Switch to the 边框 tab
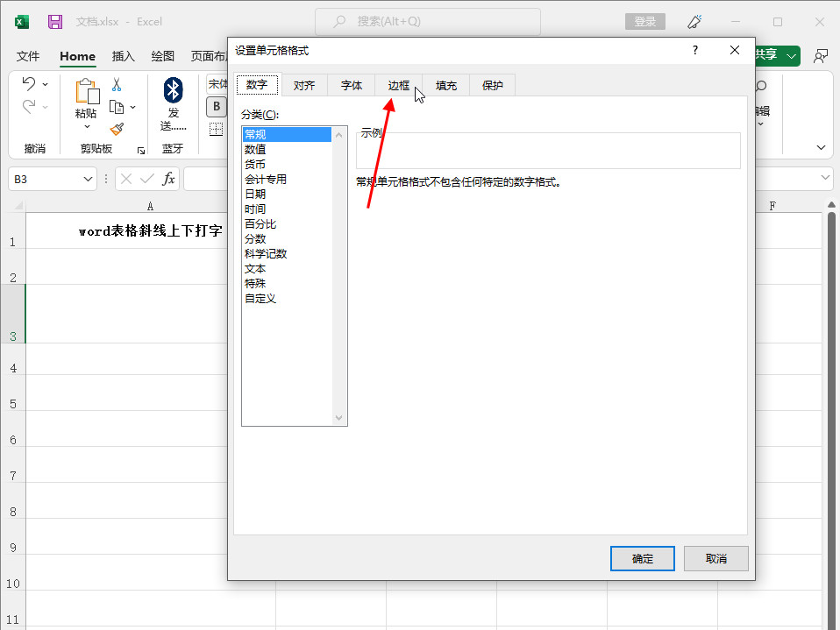840x630 pixels. pyautogui.click(x=399, y=86)
